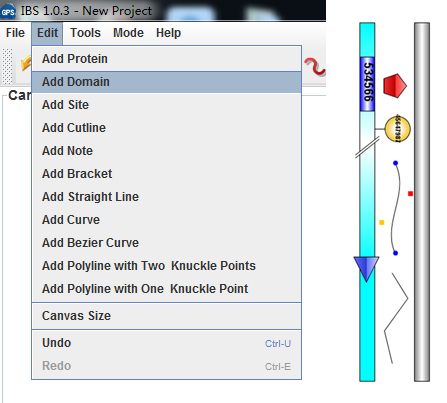The image size is (447, 403).
Task: Open the File menu
Action: pyautogui.click(x=15, y=33)
